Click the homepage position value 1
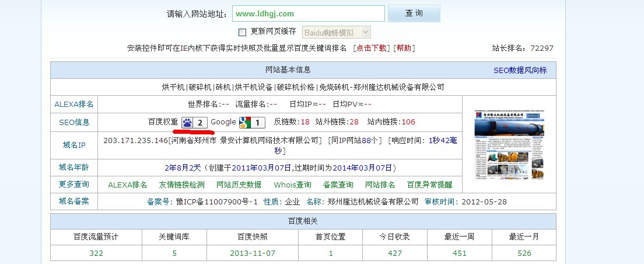 pos(331,253)
